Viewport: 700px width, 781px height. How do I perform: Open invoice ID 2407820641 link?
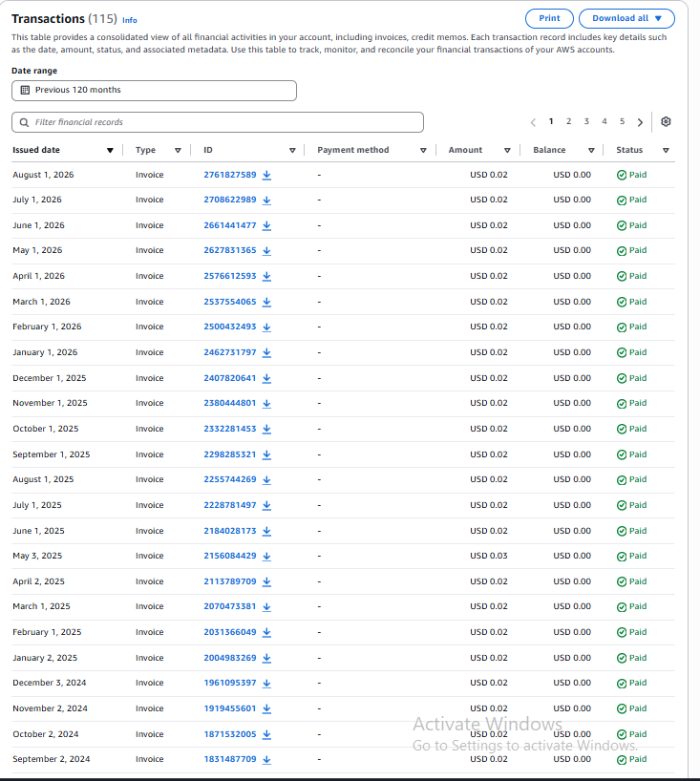(230, 378)
